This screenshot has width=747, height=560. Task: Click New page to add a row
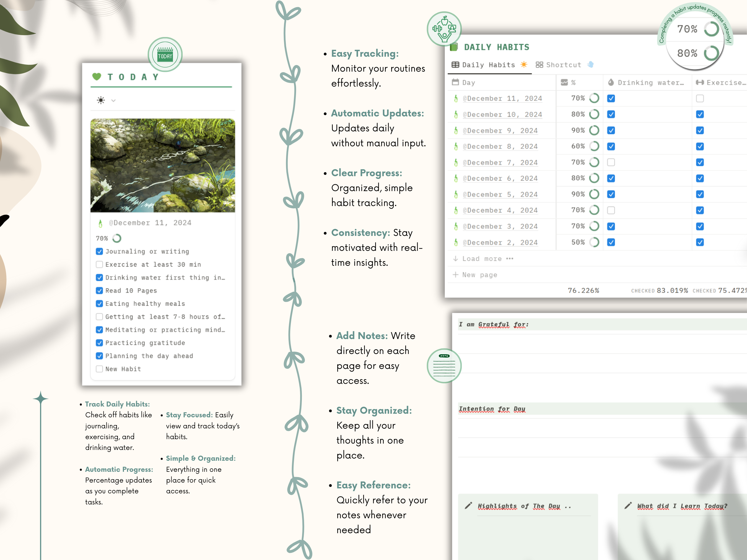click(475, 275)
